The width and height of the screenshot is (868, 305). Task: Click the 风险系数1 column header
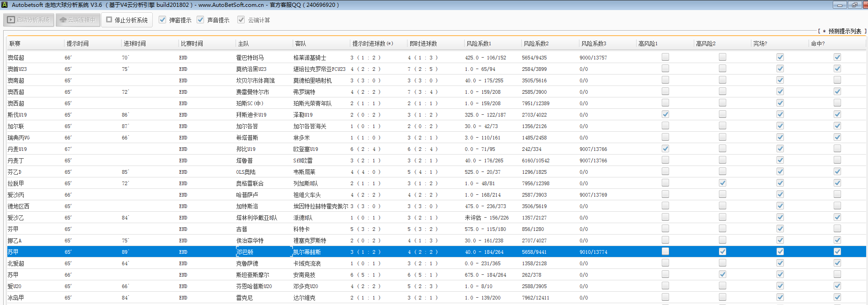pos(479,43)
